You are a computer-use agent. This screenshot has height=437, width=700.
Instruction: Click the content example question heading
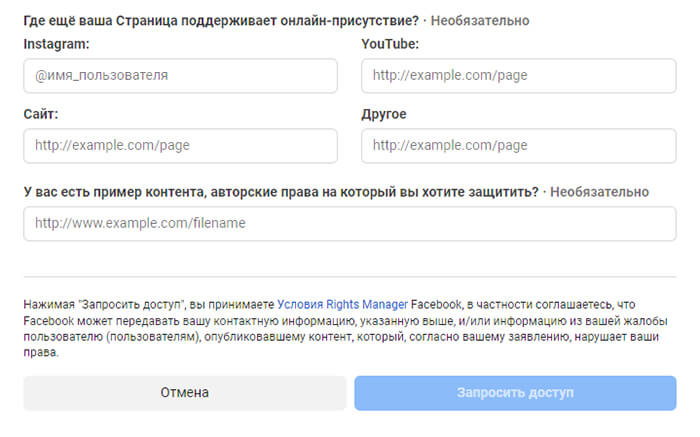(280, 191)
